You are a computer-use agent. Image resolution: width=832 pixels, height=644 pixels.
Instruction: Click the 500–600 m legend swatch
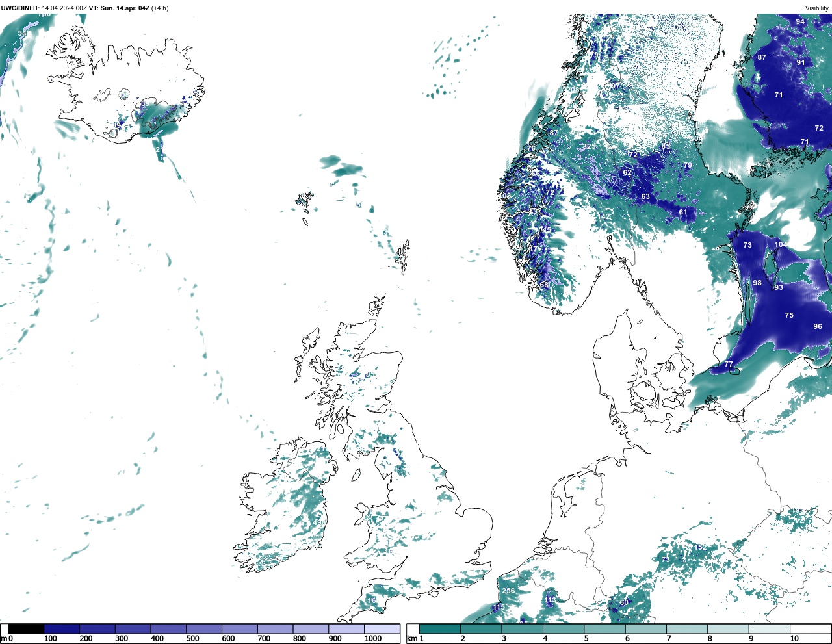(204, 628)
